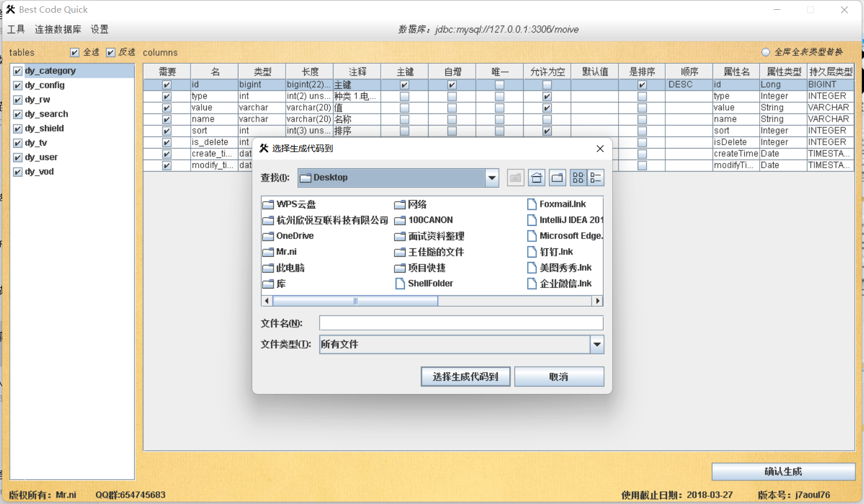Screen dimensions: 864x504
Task: Expand the 文件类型 dropdown arrow
Action: [597, 344]
